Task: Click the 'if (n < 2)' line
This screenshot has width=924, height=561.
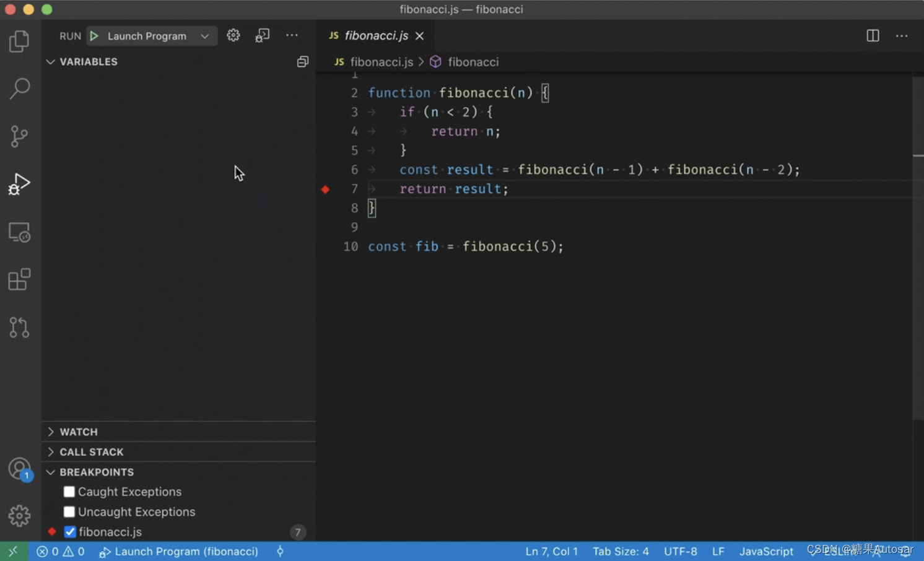Action: point(446,112)
